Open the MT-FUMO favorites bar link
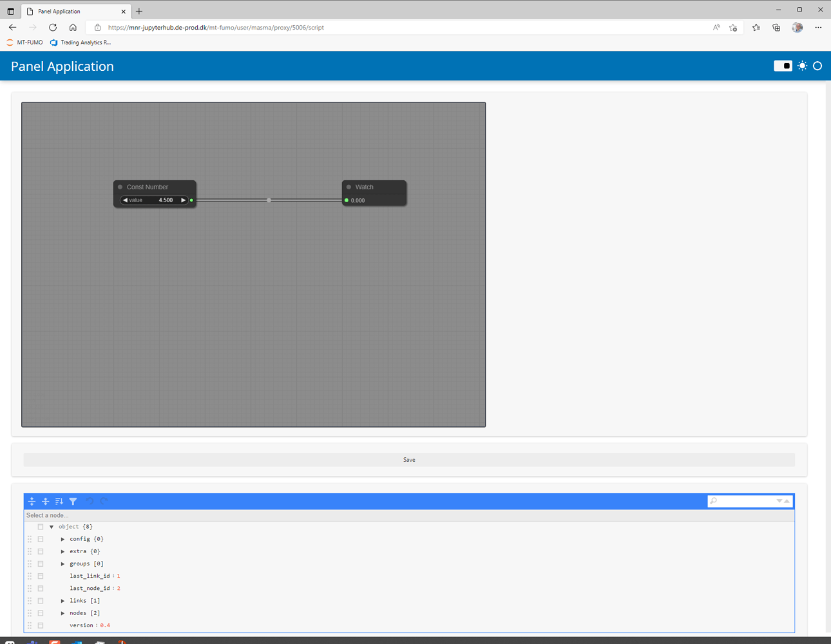Screen dimensions: 831x644 23,43
